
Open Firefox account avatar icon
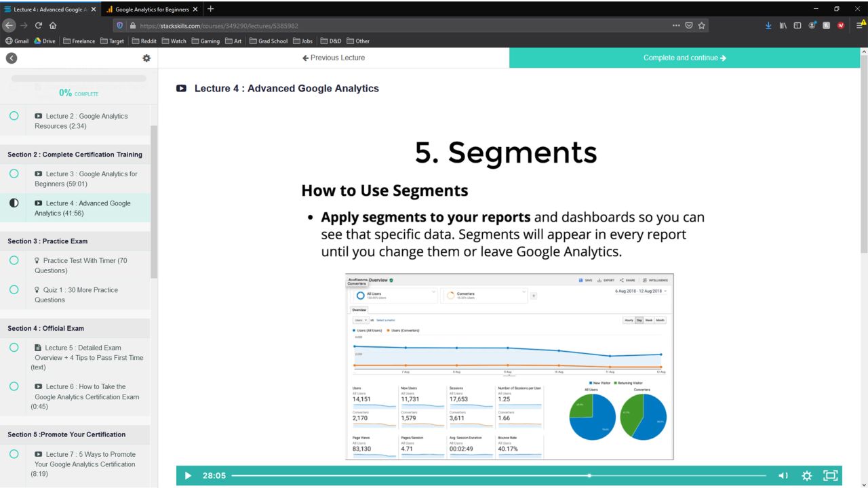pyautogui.click(x=812, y=25)
